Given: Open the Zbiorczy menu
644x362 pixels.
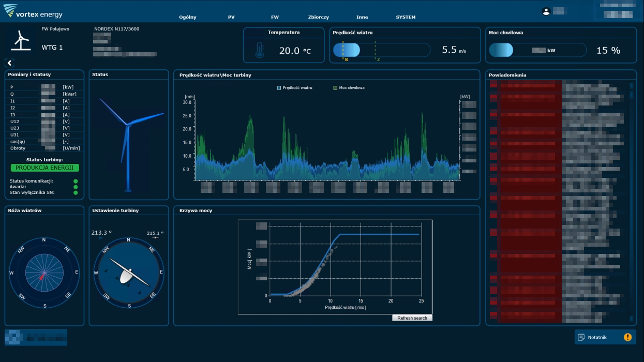Looking at the screenshot, I should [x=318, y=17].
